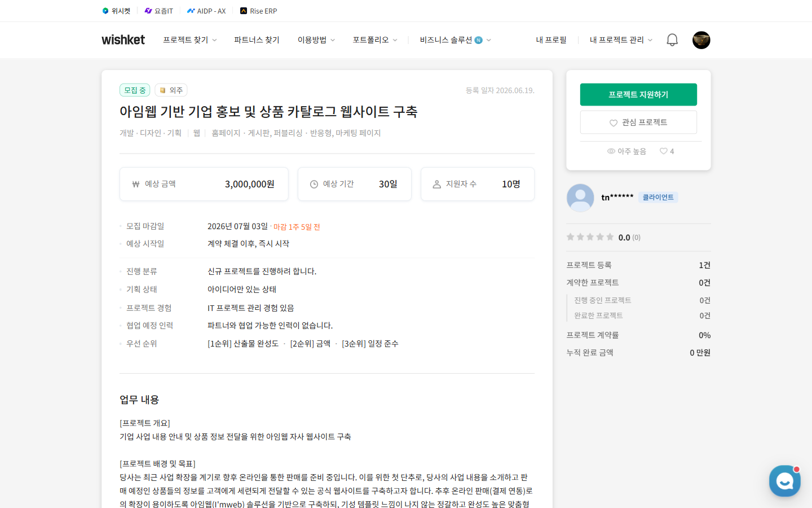
Task: Open the AIDP - AX top link
Action: [x=206, y=11]
